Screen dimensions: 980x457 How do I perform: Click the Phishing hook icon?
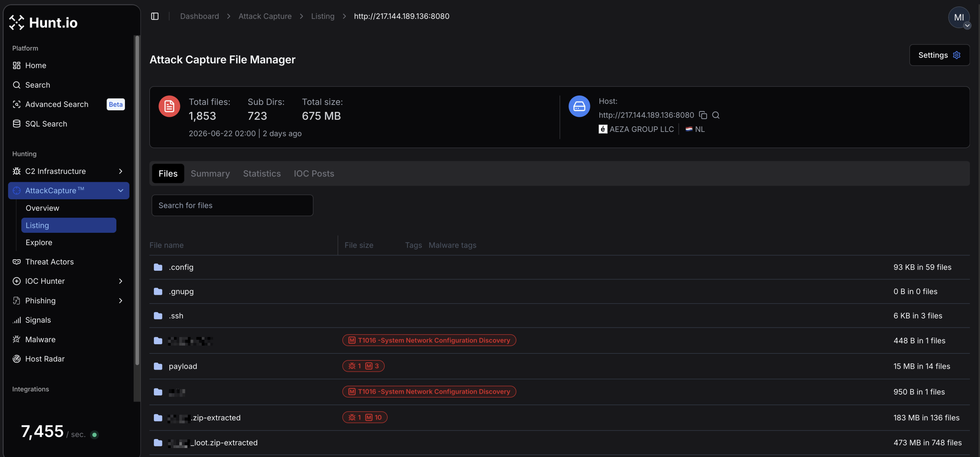16,301
